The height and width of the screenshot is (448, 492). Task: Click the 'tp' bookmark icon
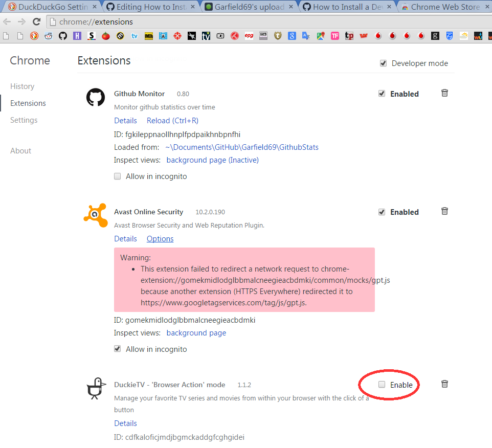coord(349,36)
